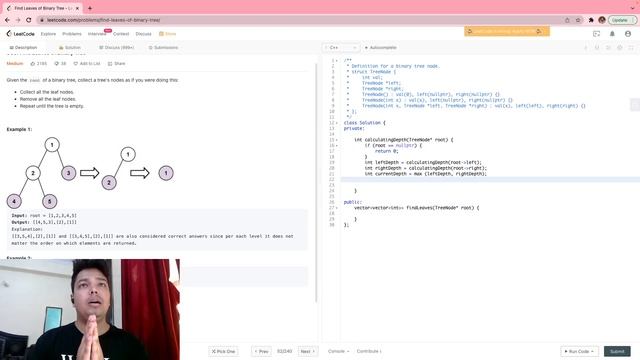Switch to the Solution tab
Viewport: 640px width, 360px height.
tap(70, 48)
